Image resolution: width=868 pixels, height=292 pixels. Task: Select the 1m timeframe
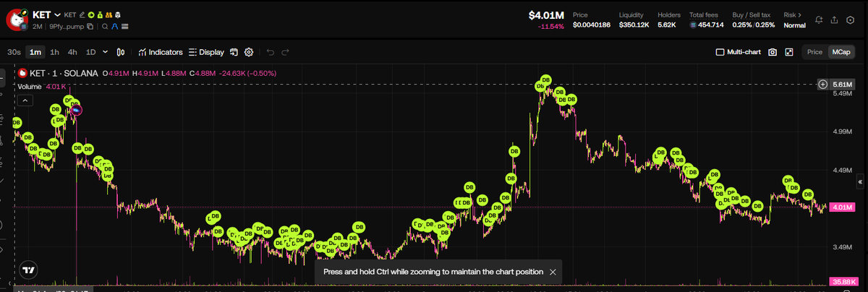click(35, 52)
